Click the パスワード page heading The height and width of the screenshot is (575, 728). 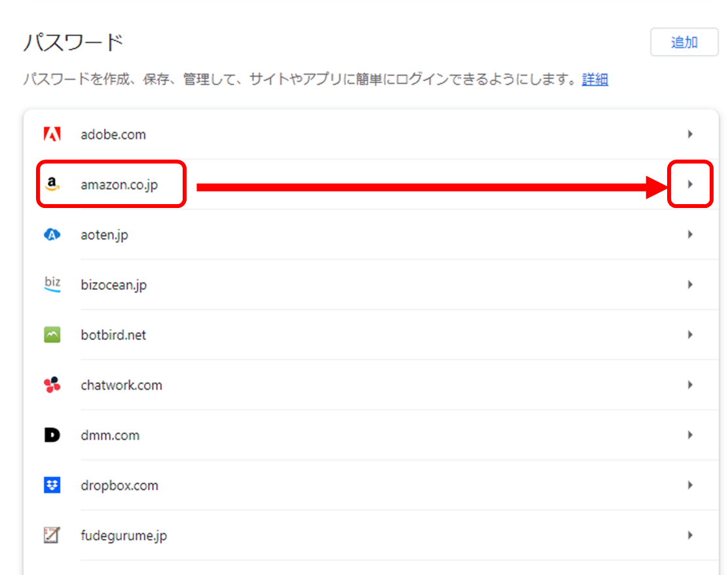(x=73, y=43)
